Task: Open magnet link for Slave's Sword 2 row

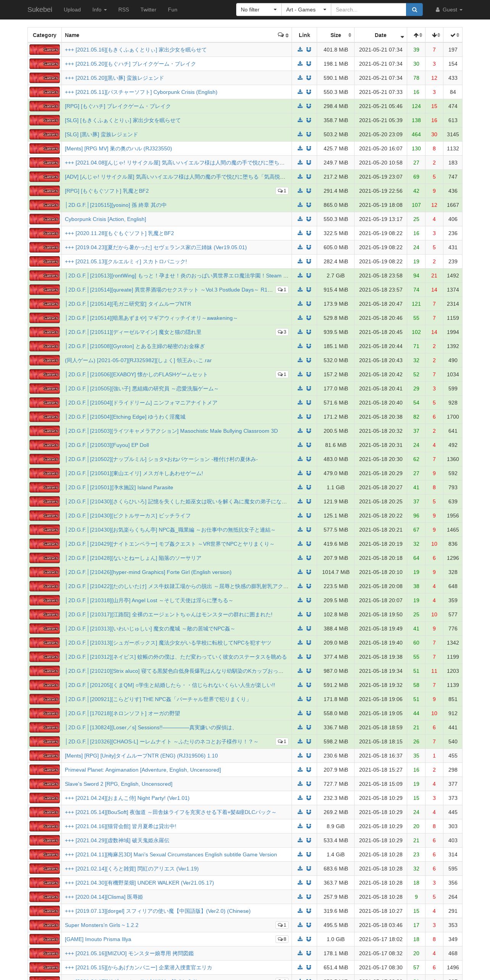Action: click(x=309, y=784)
